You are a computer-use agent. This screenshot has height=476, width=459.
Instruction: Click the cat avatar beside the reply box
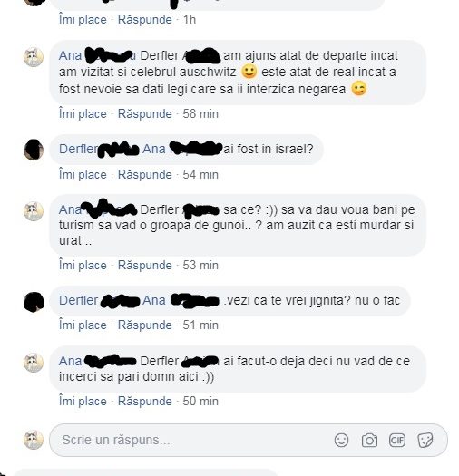pyautogui.click(x=34, y=440)
